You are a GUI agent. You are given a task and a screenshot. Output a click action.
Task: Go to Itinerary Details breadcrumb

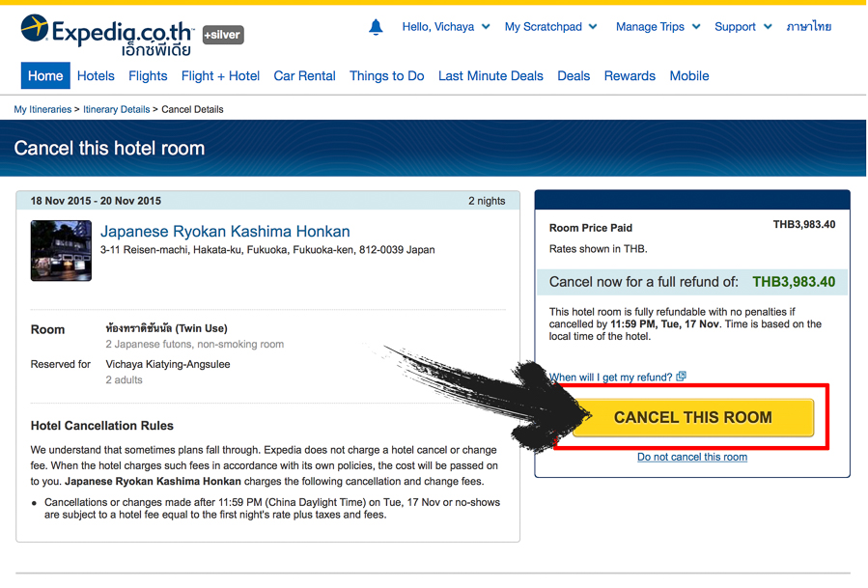116,110
